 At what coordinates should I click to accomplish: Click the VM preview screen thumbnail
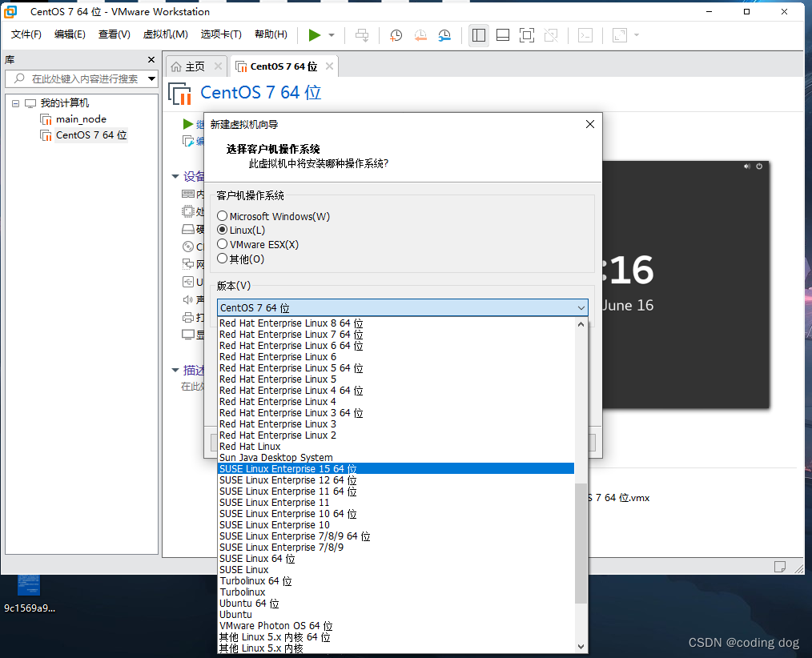tap(685, 285)
